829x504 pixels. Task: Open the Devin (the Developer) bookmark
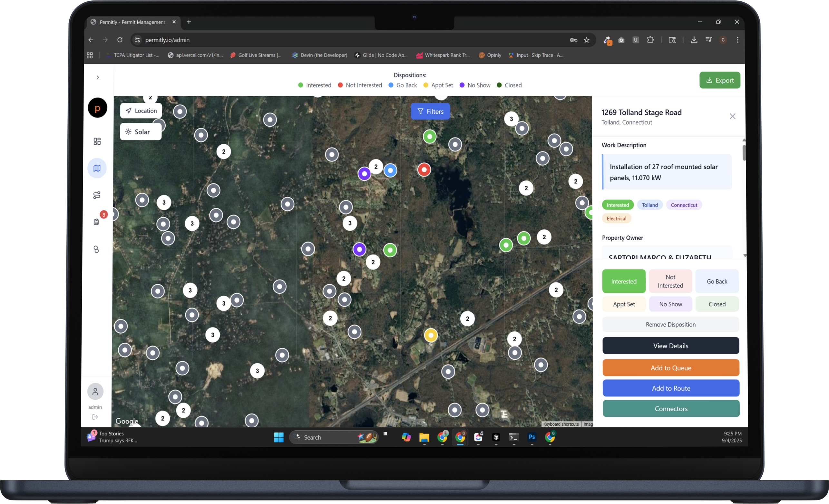(320, 55)
